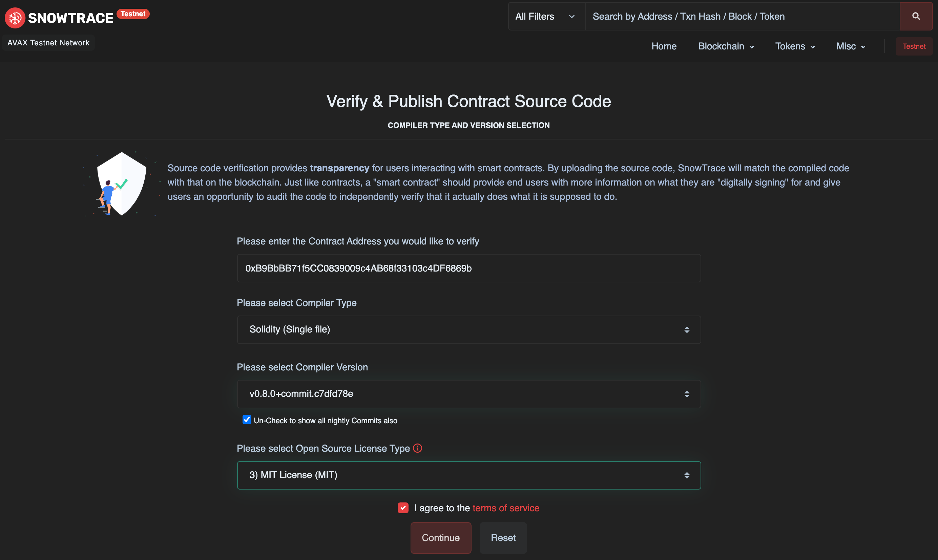Click 'Verify & Publish Contract Source Code' heading

pyautogui.click(x=469, y=101)
